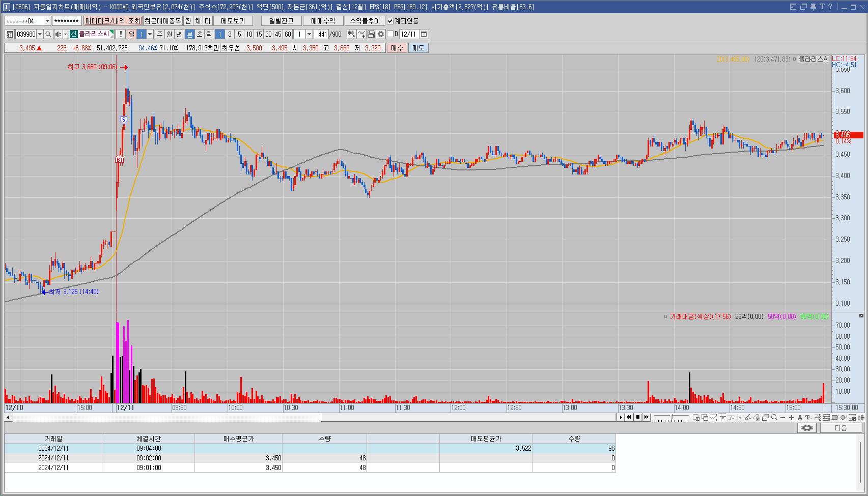Select the 틱 tick period toggle
868x496 pixels.
(209, 34)
